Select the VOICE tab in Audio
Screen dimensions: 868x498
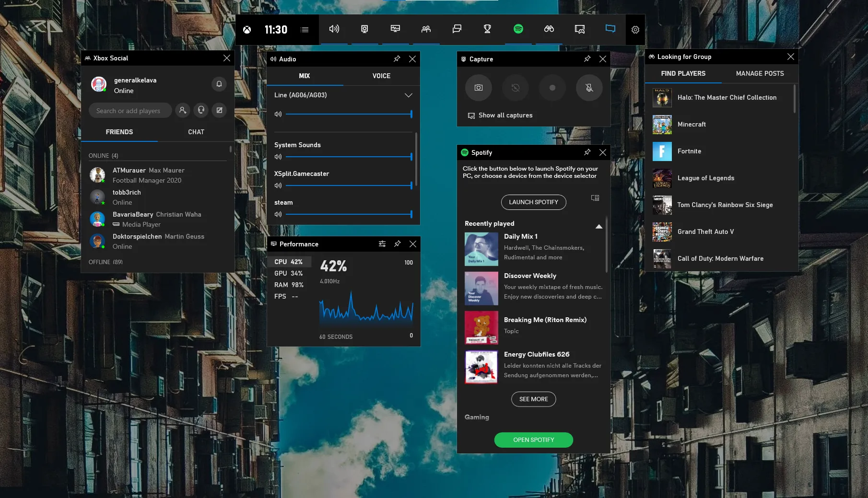[381, 76]
